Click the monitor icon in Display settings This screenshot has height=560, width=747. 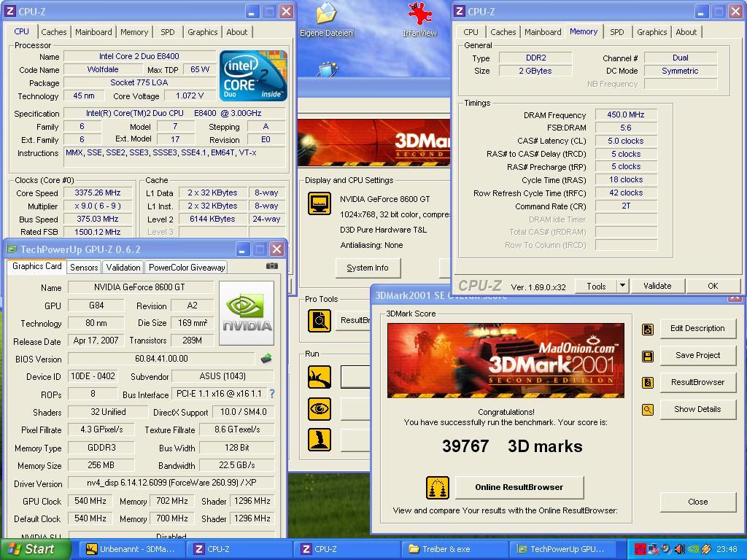pyautogui.click(x=320, y=204)
